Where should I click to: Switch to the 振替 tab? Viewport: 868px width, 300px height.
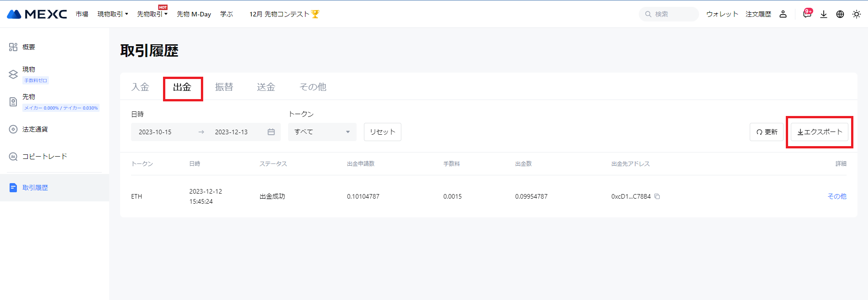[x=224, y=87]
